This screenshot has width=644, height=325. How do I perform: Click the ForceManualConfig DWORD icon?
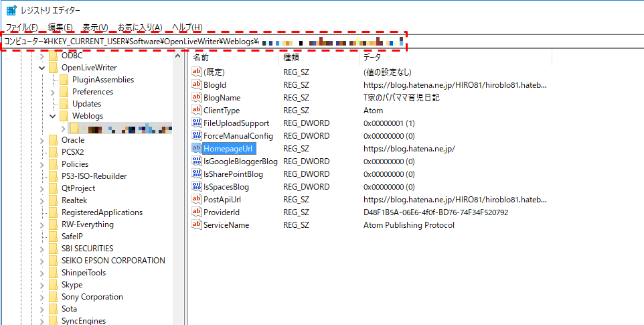click(x=197, y=135)
